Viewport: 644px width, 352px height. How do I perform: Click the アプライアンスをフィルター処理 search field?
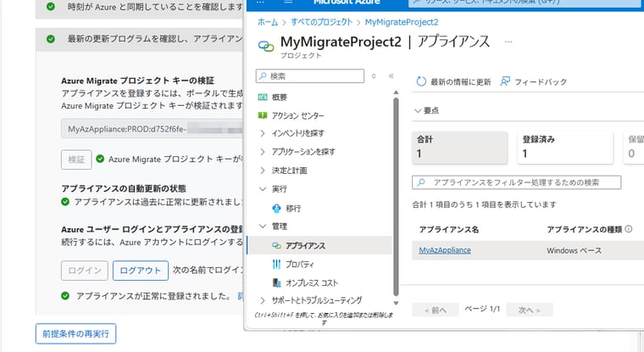517,182
